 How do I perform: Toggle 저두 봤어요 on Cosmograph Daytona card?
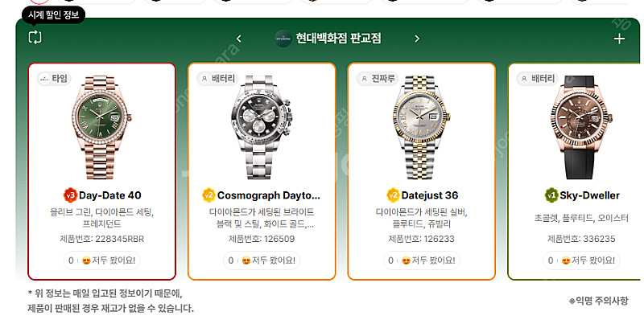tap(262, 260)
